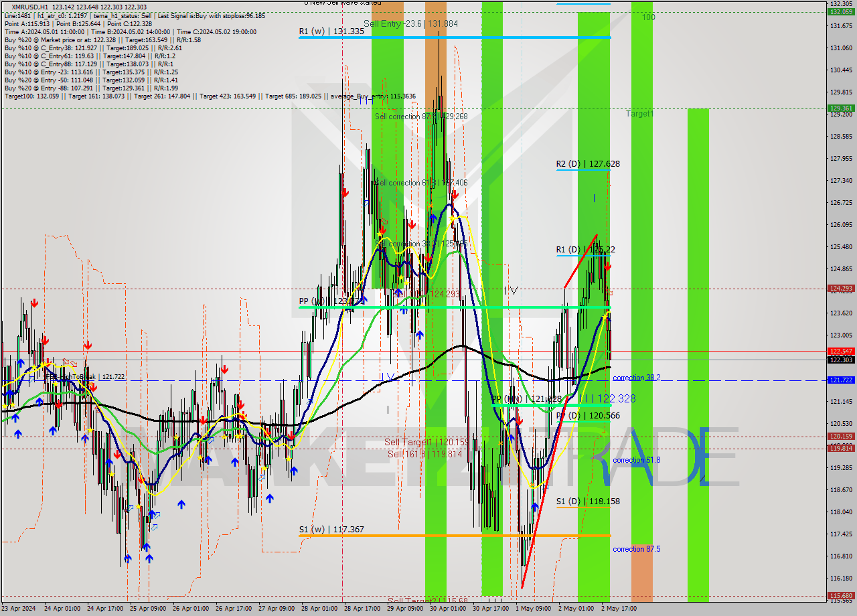Click the R1 (D) | 125.22 pivot label
The image size is (857, 616).
point(585,249)
